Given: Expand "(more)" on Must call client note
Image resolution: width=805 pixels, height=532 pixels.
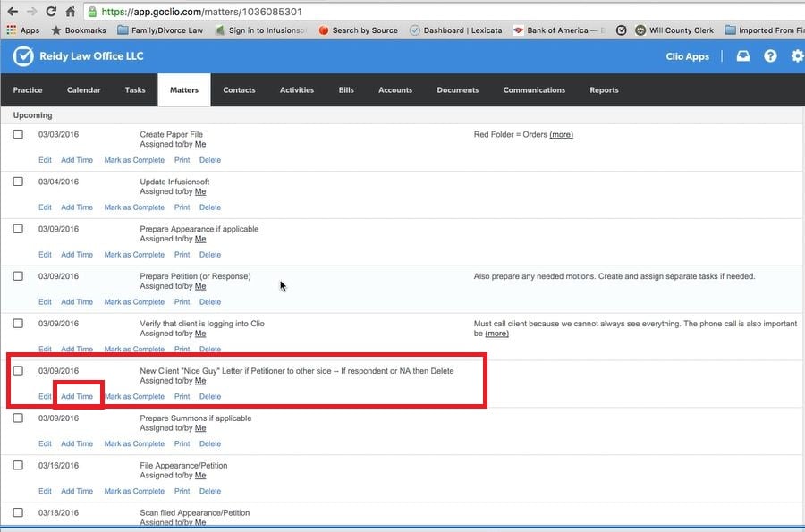Looking at the screenshot, I should tap(496, 334).
